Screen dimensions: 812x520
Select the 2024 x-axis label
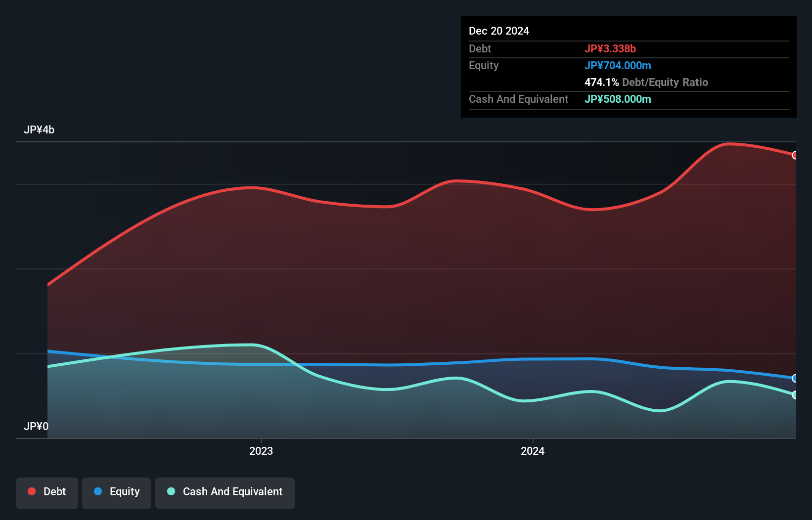533,451
